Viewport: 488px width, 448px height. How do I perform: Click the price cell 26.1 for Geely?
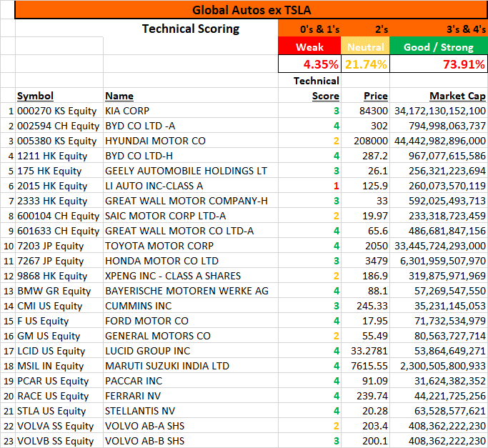pyautogui.click(x=365, y=171)
